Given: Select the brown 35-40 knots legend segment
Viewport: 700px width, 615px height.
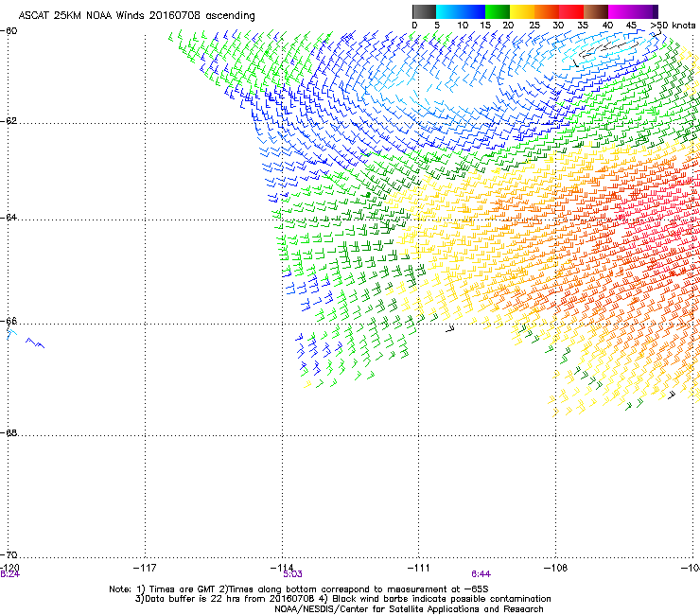Looking at the screenshot, I should (596, 11).
